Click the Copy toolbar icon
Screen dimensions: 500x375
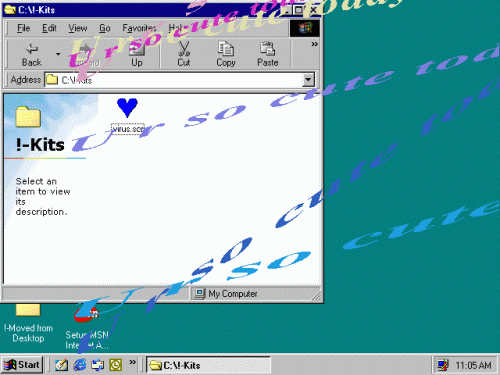226,49
